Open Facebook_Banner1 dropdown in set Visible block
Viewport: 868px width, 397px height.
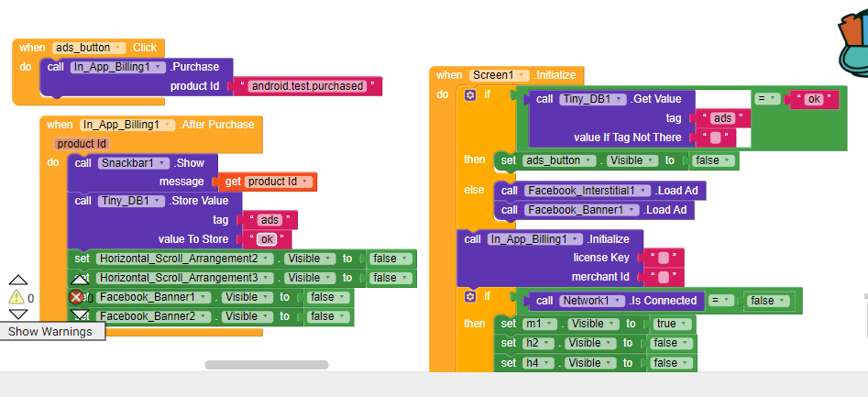point(153,297)
